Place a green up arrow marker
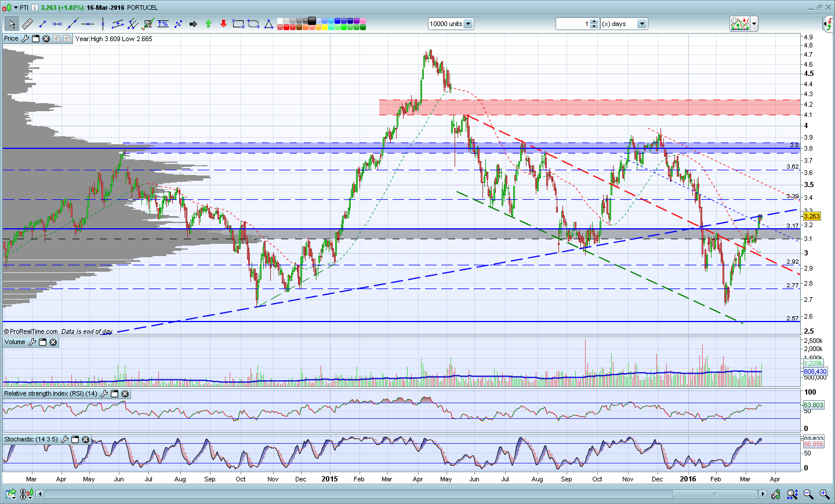The image size is (835, 504). (208, 24)
